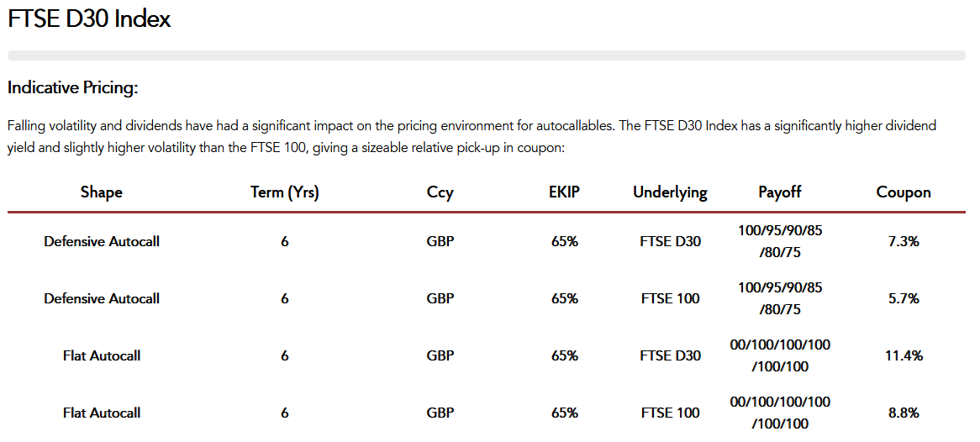Select the "Indicative Pricing:" heading
This screenshot has width=980, height=442.
point(72,87)
